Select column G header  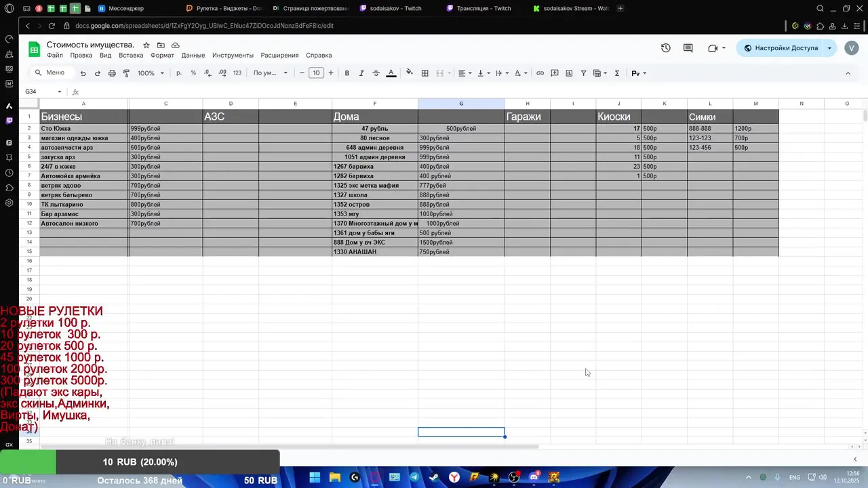point(461,104)
